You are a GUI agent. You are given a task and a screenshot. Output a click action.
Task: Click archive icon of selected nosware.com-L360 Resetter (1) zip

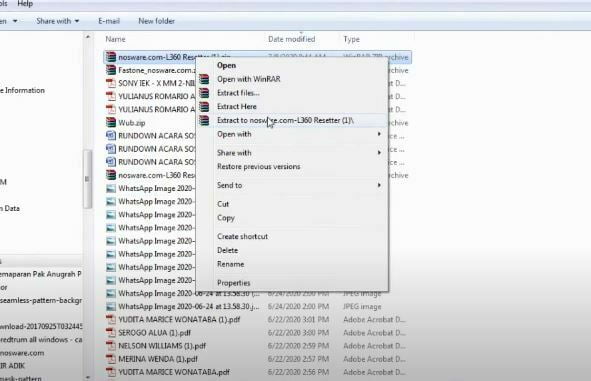111,57
